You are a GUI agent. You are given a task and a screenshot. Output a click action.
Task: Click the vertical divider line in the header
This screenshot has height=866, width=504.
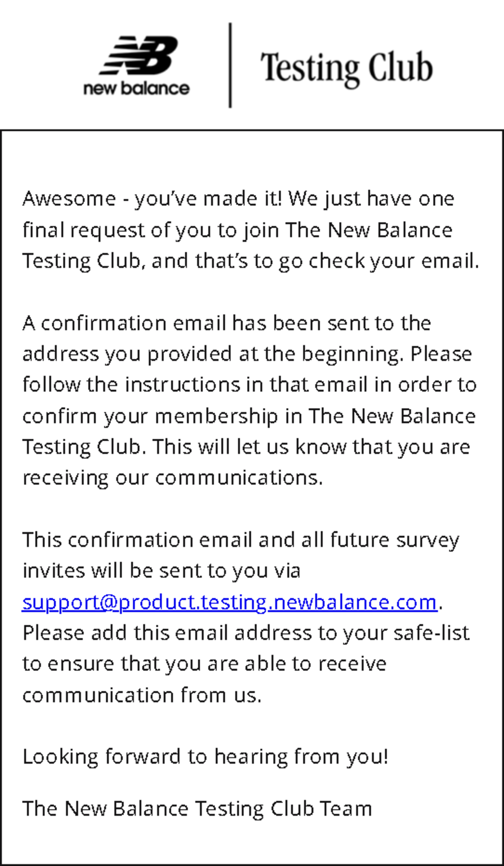(230, 65)
